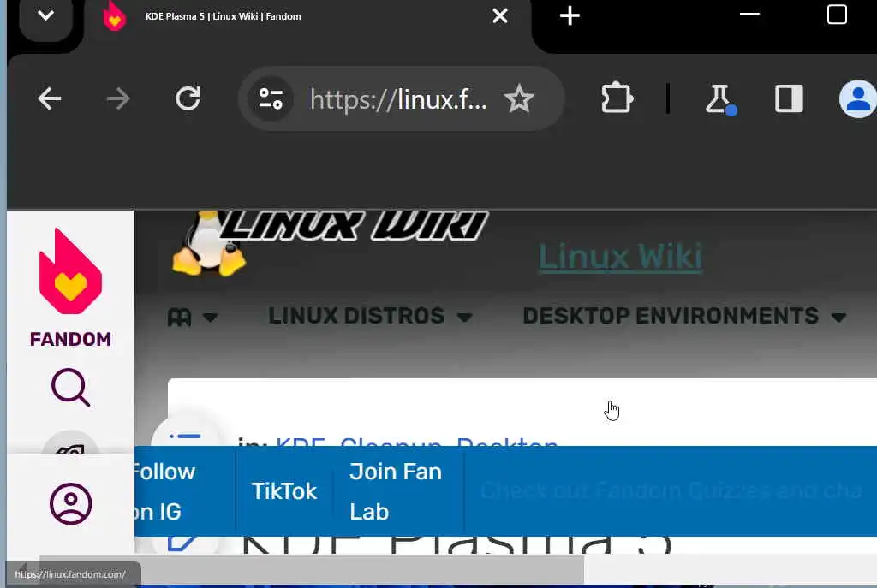The image size is (877, 588).
Task: Click the URL address field
Action: click(398, 99)
